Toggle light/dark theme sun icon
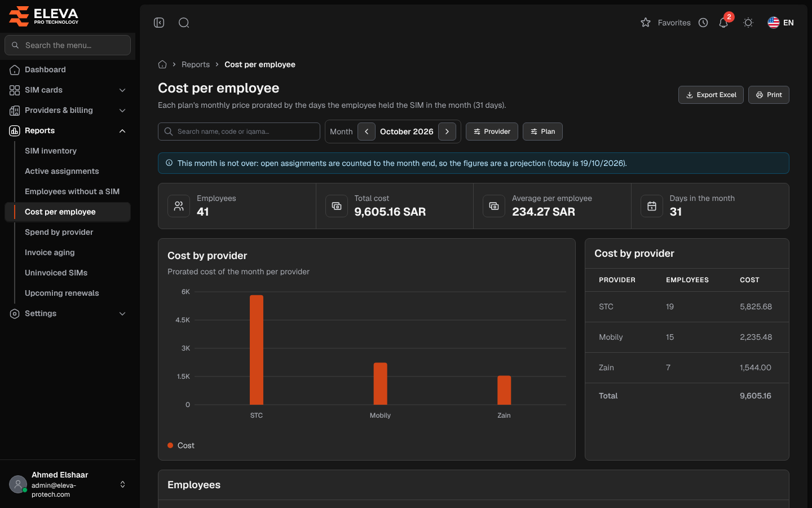 click(748, 23)
